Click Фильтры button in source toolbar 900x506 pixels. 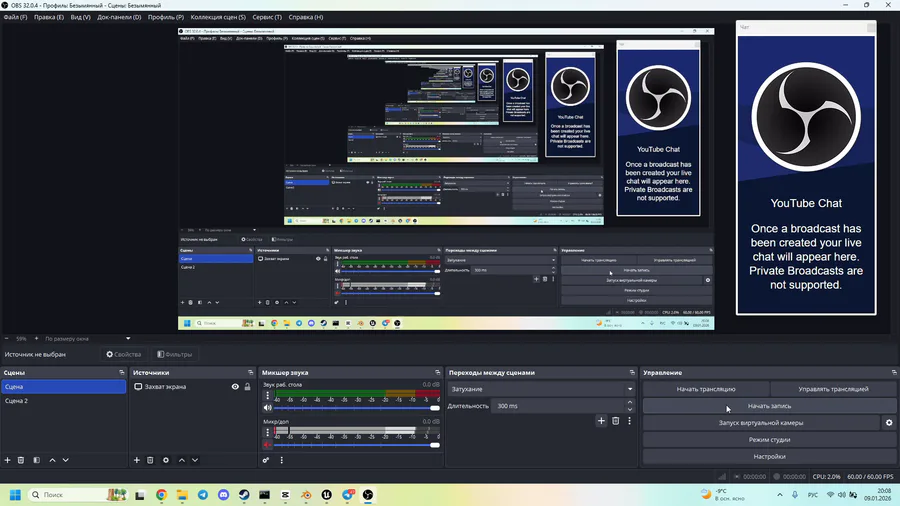pos(175,355)
